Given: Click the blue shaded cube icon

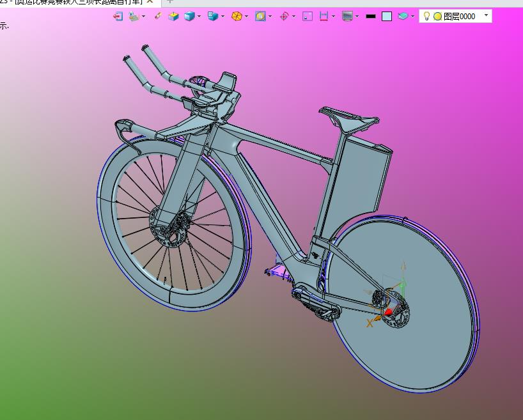Looking at the screenshot, I should [189, 16].
